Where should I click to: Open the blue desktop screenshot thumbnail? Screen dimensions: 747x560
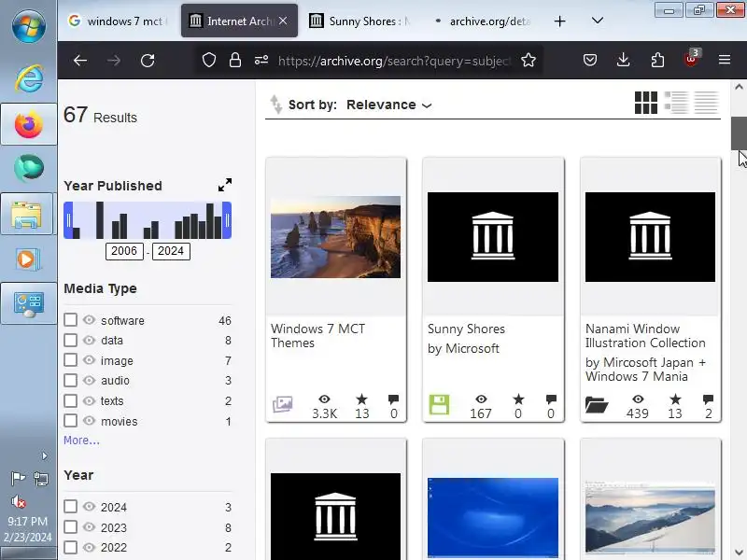click(x=493, y=517)
